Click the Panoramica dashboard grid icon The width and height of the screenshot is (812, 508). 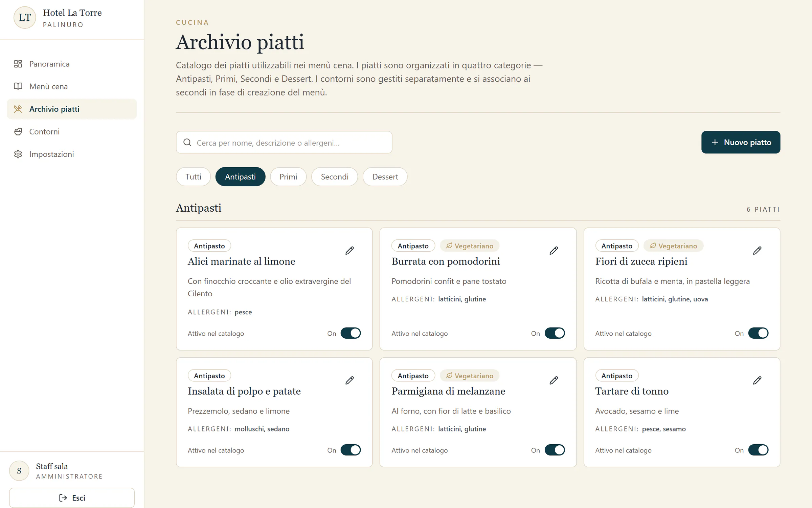[x=18, y=64]
